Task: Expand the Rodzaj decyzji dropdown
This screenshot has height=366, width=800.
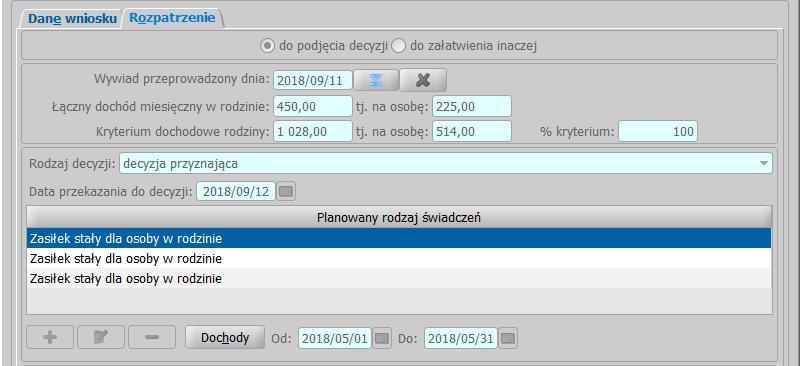Action: [x=763, y=164]
